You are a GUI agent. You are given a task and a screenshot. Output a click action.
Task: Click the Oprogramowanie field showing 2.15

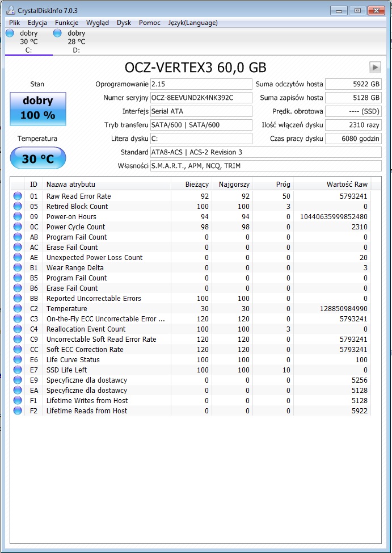click(201, 84)
